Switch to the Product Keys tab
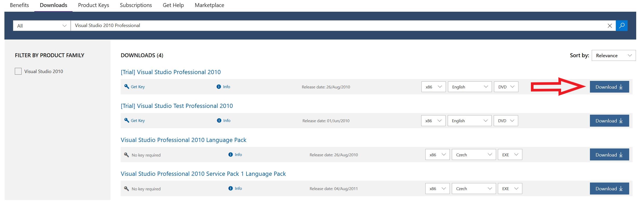This screenshot has height=201, width=644. pyautogui.click(x=93, y=5)
